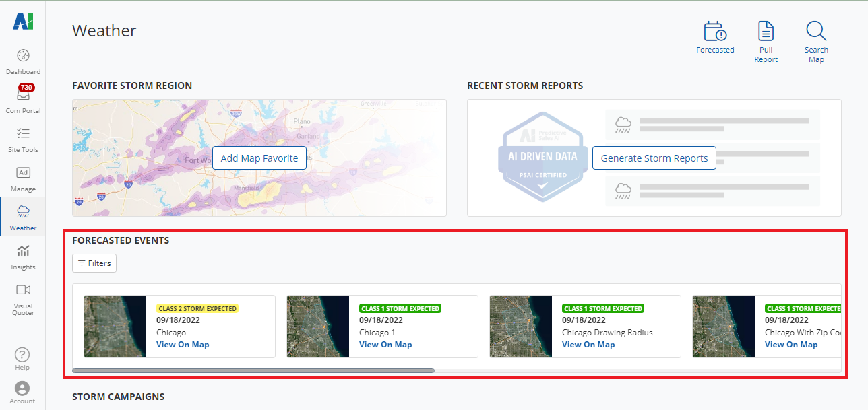Open Com Portal inbox icon

tap(23, 96)
